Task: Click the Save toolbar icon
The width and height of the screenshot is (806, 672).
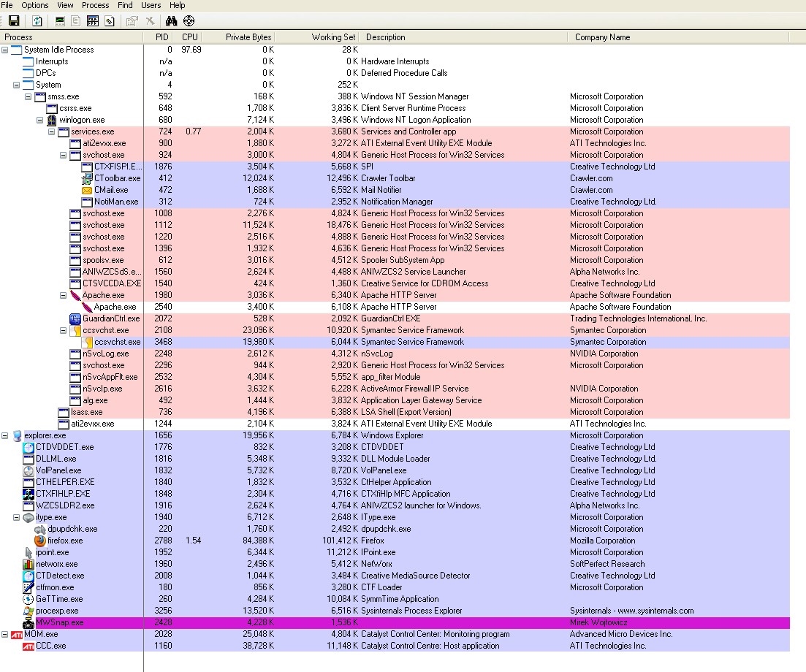Action: click(x=14, y=20)
